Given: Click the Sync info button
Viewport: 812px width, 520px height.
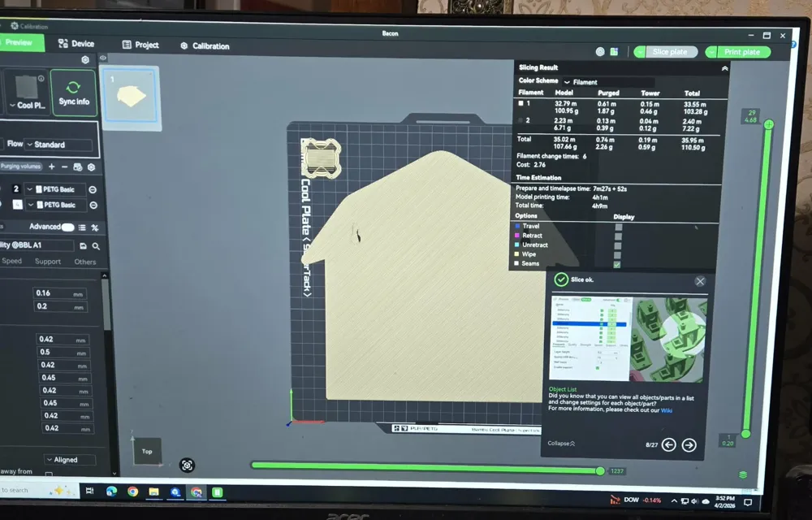Looking at the screenshot, I should pyautogui.click(x=74, y=93).
